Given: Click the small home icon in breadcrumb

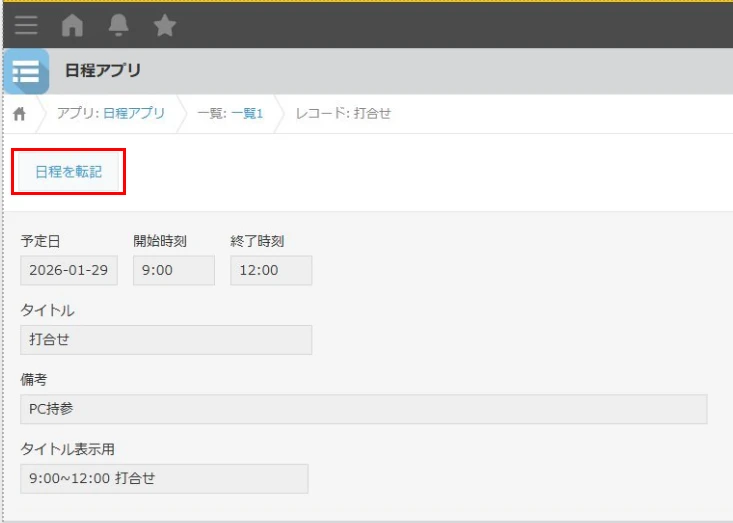Looking at the screenshot, I should (x=19, y=114).
